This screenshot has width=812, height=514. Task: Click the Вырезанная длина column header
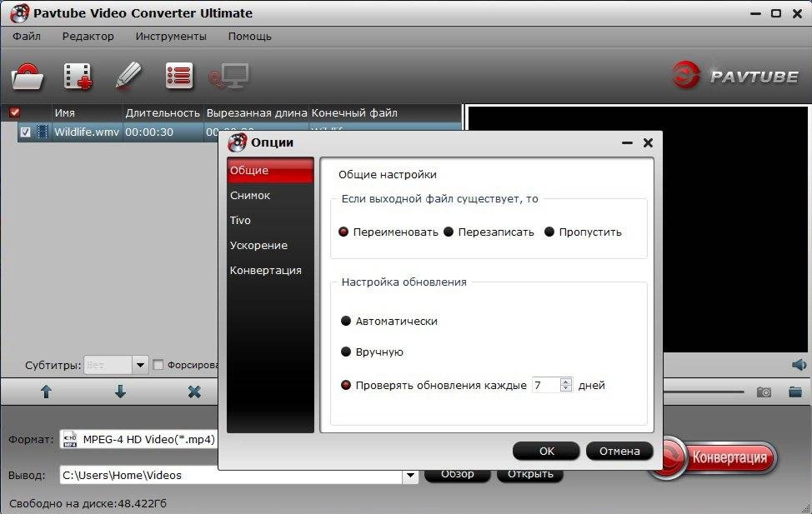pyautogui.click(x=257, y=112)
